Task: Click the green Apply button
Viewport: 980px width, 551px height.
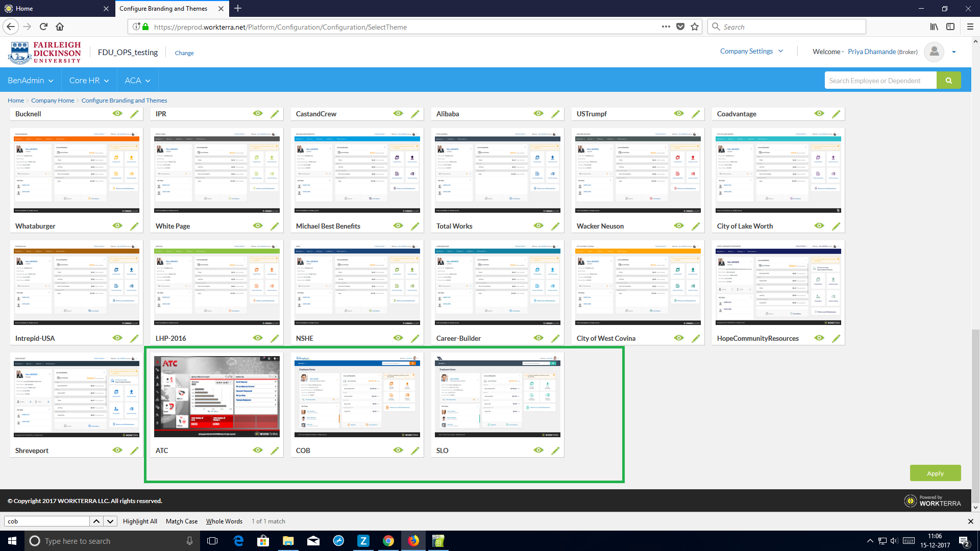Action: click(935, 473)
